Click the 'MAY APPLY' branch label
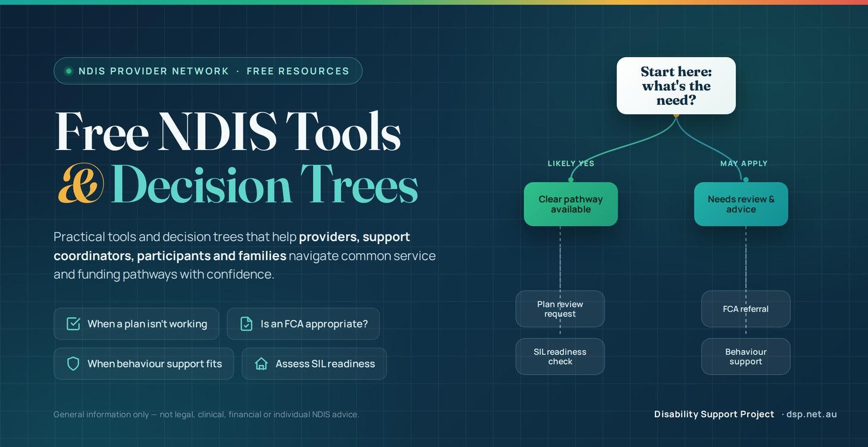 coord(744,163)
